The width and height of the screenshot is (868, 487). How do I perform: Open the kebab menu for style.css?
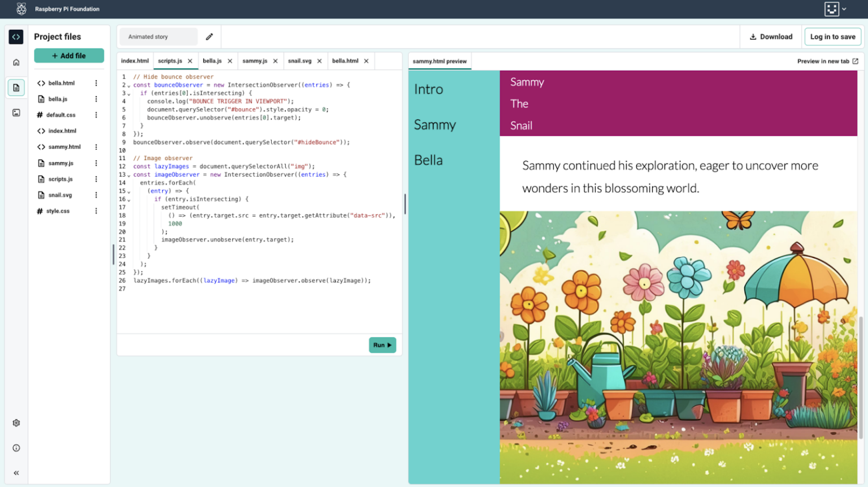coord(97,210)
